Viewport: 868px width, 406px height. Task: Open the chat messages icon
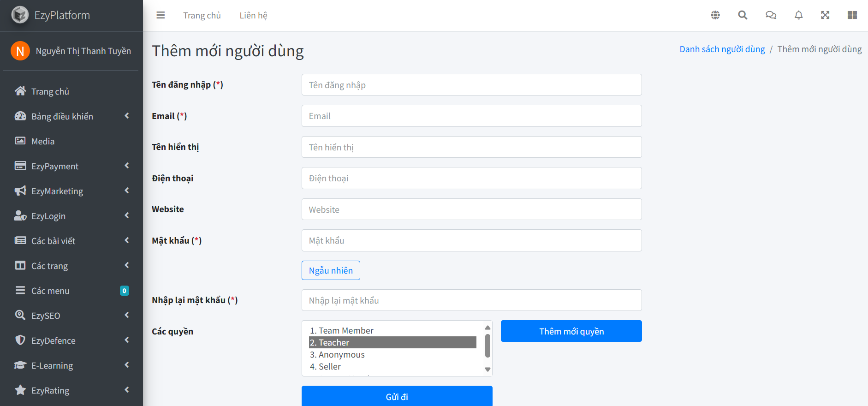point(771,15)
